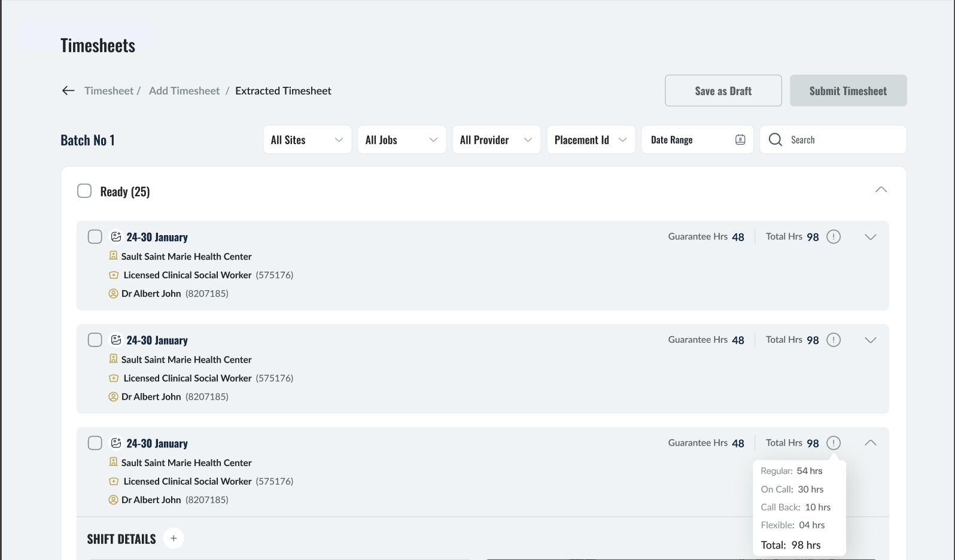Click Flexible: 04 hrs in the popup
Viewport: 955px width, 560px height.
pyautogui.click(x=793, y=525)
